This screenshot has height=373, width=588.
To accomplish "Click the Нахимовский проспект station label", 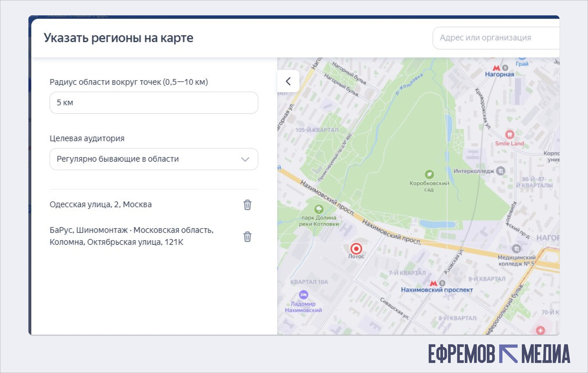I will pyautogui.click(x=437, y=290).
